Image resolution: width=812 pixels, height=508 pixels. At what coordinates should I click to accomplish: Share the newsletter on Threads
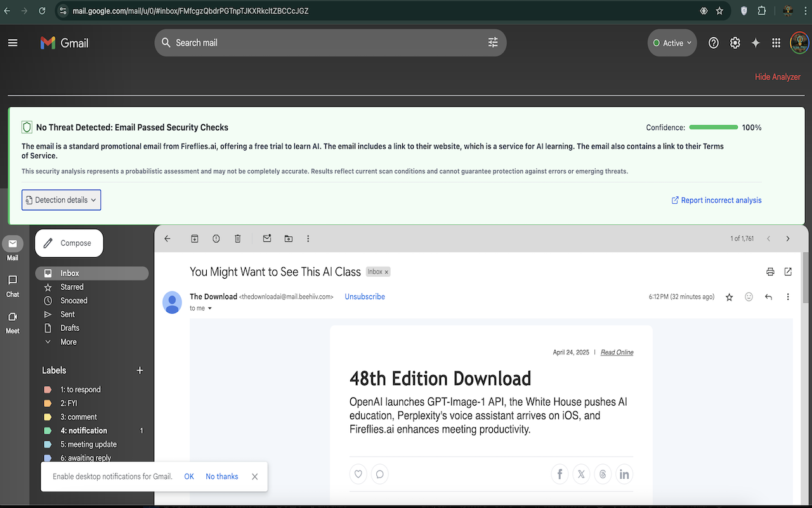(603, 474)
